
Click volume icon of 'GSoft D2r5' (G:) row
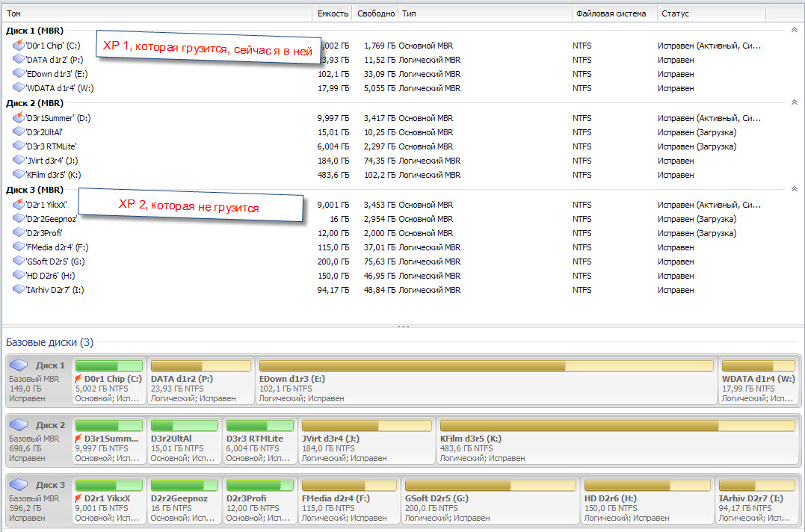[19, 261]
